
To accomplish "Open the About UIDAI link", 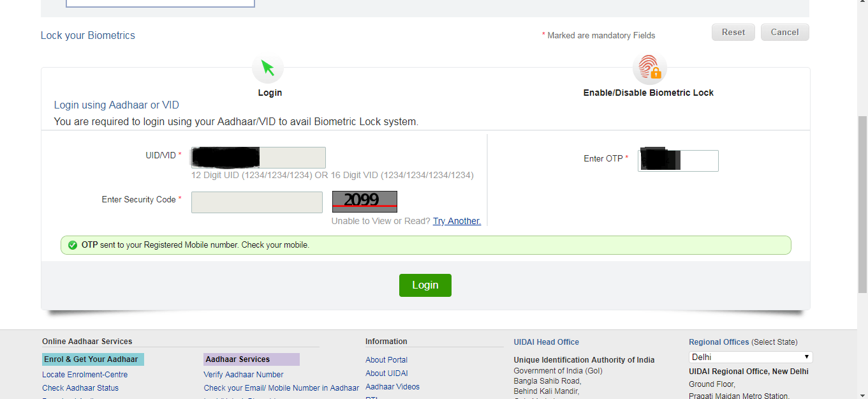I will (386, 373).
